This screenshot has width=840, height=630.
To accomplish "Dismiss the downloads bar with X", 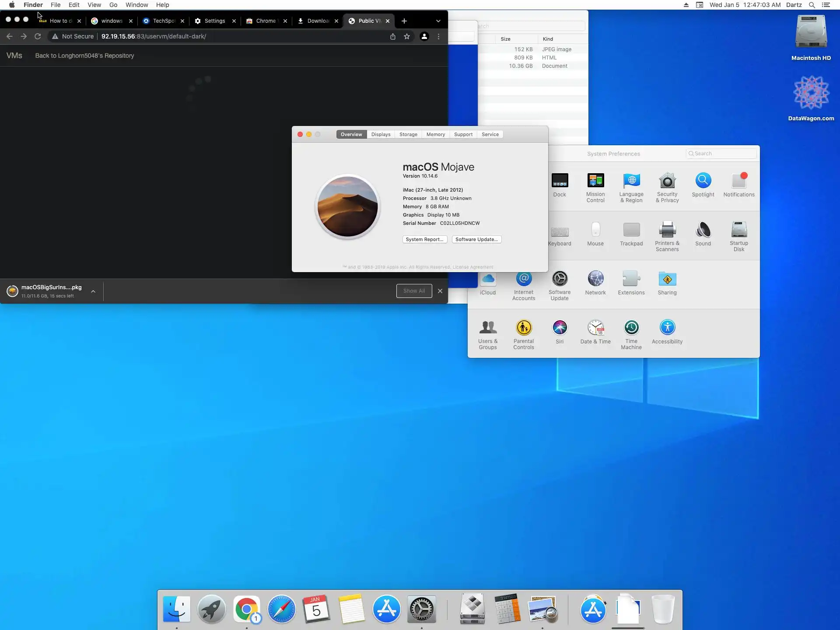I will [440, 291].
